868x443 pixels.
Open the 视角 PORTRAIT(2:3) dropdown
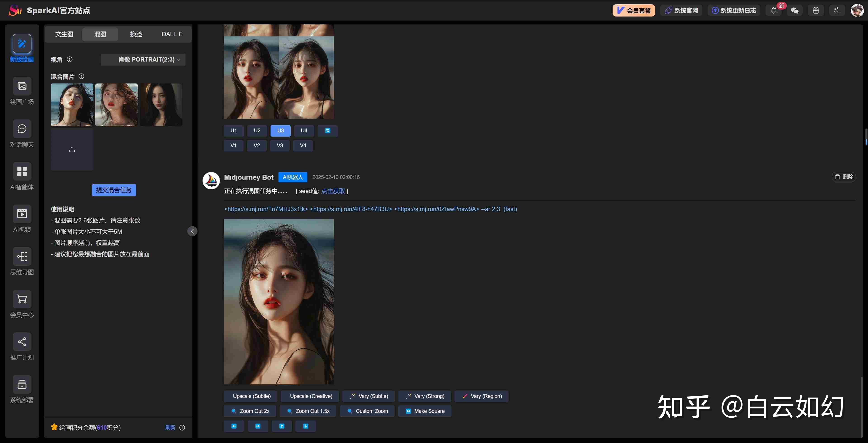143,59
